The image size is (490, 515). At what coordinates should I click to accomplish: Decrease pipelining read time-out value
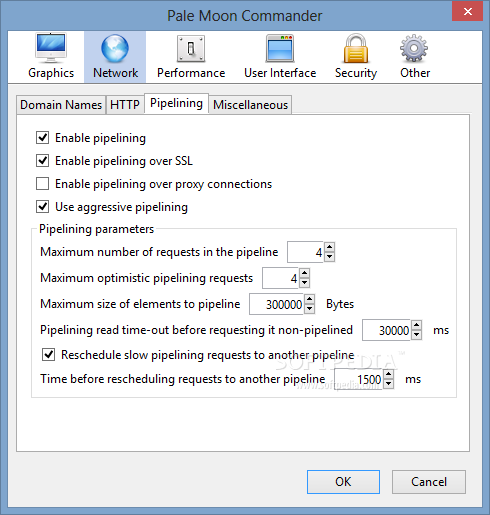(x=417, y=335)
